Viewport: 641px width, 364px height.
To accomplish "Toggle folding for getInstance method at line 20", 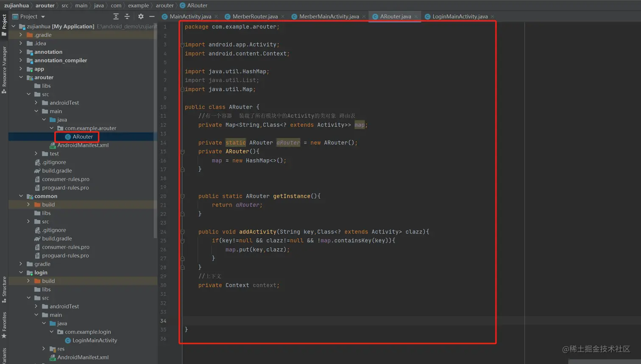I will click(x=182, y=196).
